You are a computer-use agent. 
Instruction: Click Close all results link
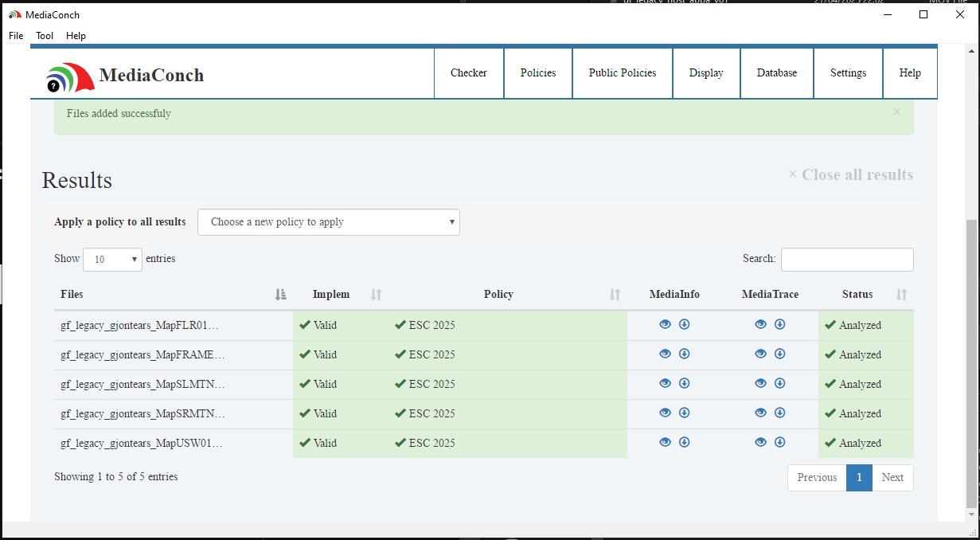850,174
